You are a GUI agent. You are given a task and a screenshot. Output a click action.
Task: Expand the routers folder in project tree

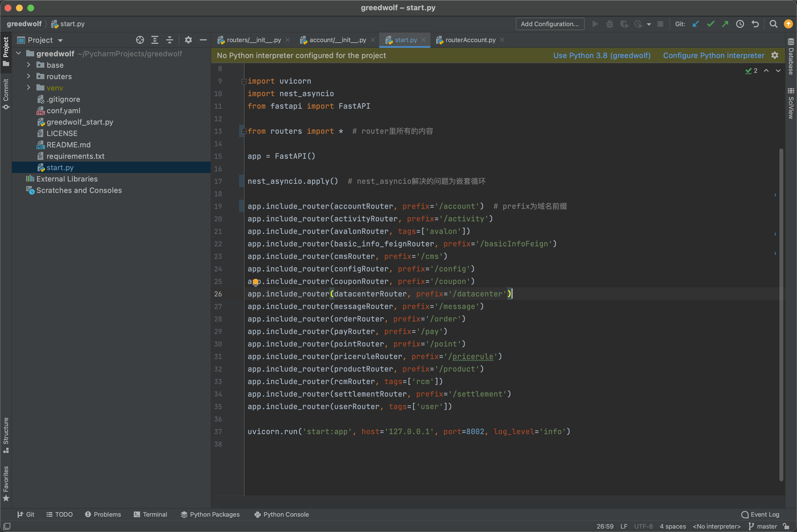click(x=28, y=76)
